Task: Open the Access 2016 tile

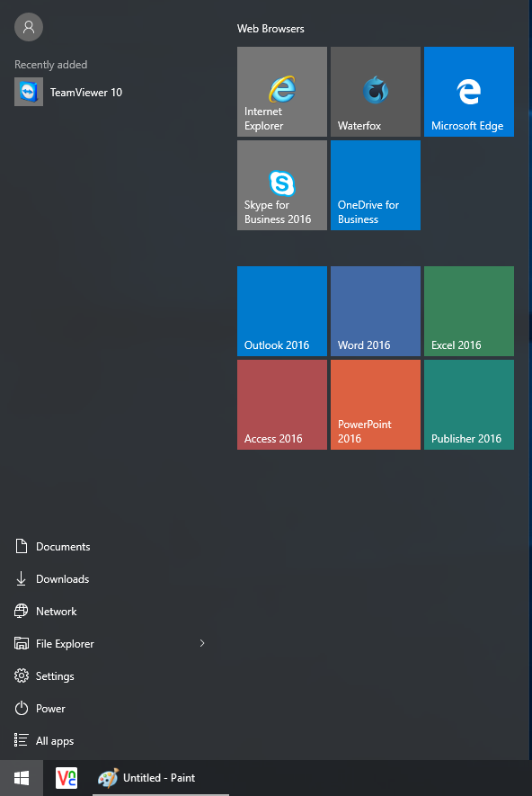Action: tap(282, 405)
